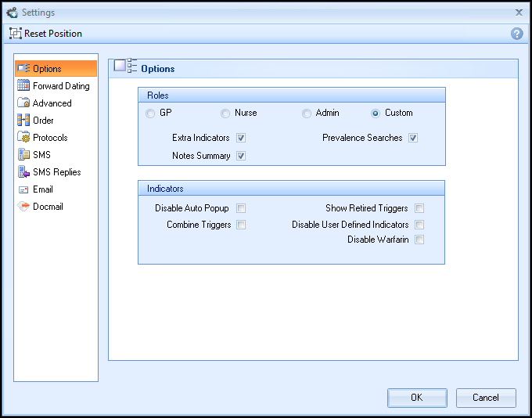532x418 pixels.
Task: Click the Advanced padlock folder icon
Action: coord(23,103)
